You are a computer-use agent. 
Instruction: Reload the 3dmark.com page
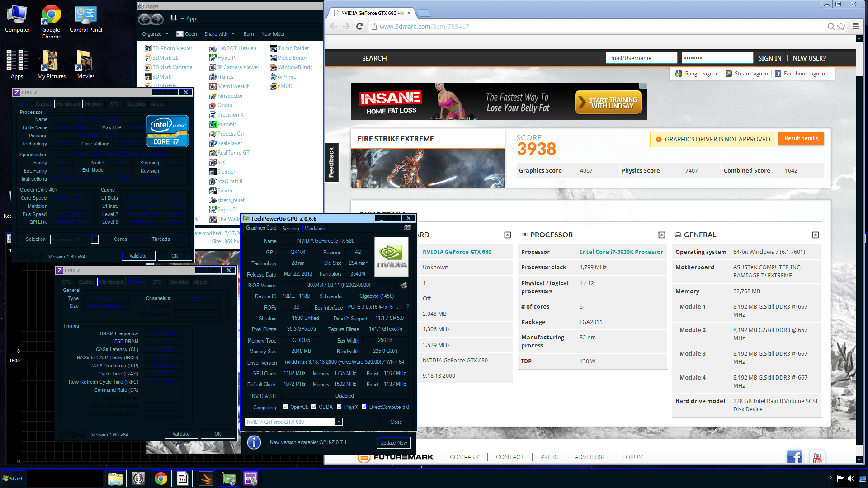coord(360,27)
